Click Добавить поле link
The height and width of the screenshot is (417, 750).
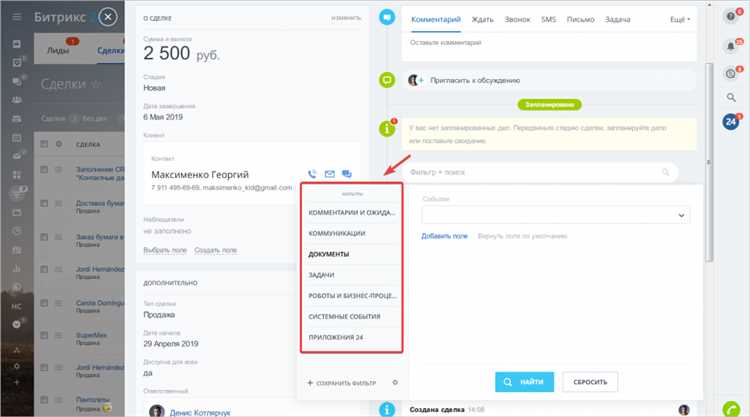tap(444, 236)
